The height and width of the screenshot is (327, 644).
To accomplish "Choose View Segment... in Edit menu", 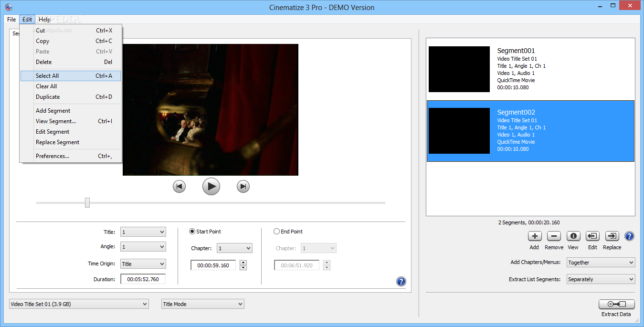I will 71,121.
